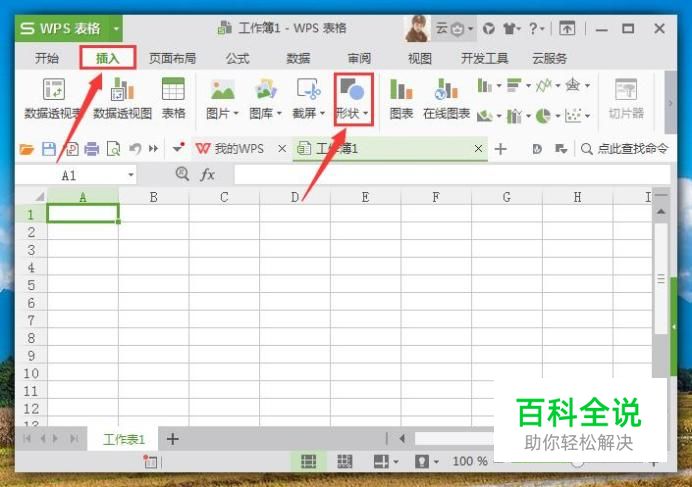Open the 形状 shapes menu
This screenshot has height=487, width=692.
coord(352,99)
